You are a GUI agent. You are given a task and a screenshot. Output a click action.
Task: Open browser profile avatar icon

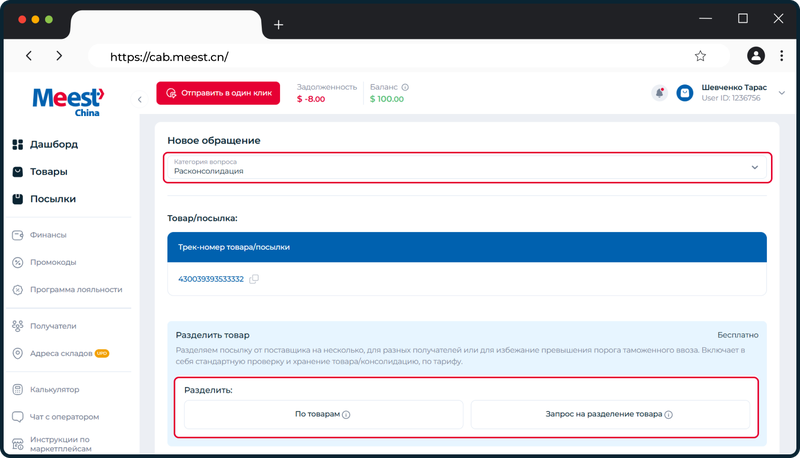pyautogui.click(x=756, y=56)
